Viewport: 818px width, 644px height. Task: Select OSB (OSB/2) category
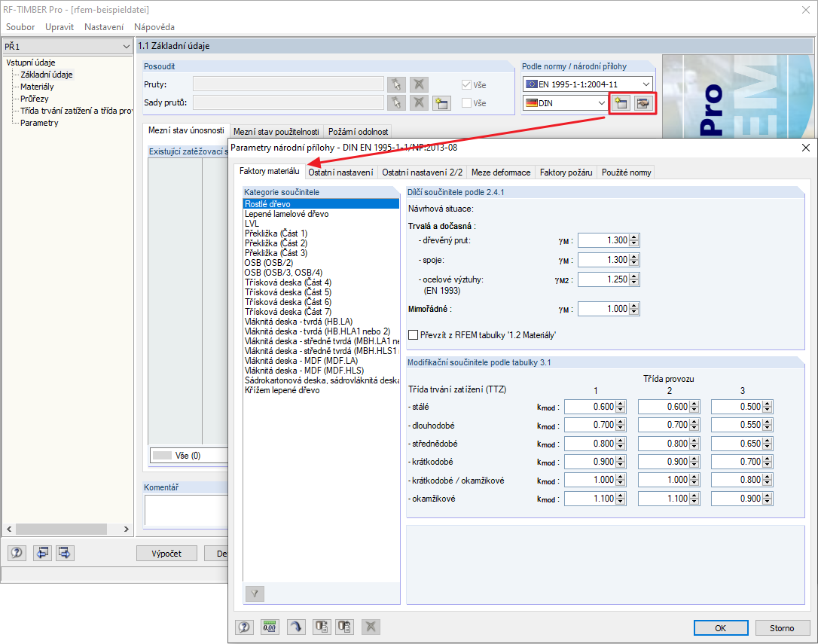click(321, 263)
